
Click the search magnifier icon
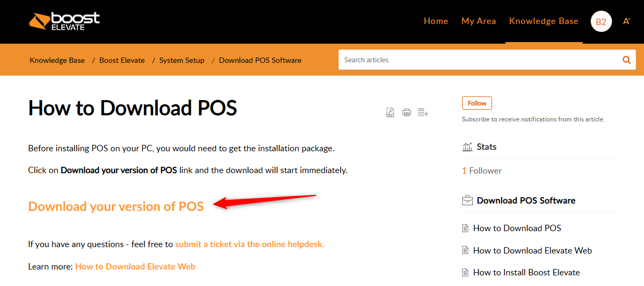(x=626, y=60)
